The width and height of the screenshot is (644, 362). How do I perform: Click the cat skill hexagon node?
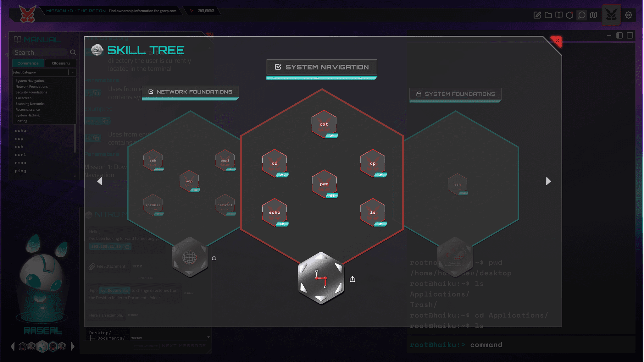point(324,124)
